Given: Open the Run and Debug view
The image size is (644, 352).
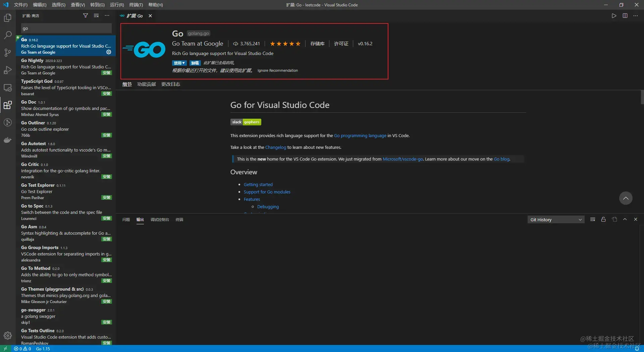Looking at the screenshot, I should [x=8, y=70].
